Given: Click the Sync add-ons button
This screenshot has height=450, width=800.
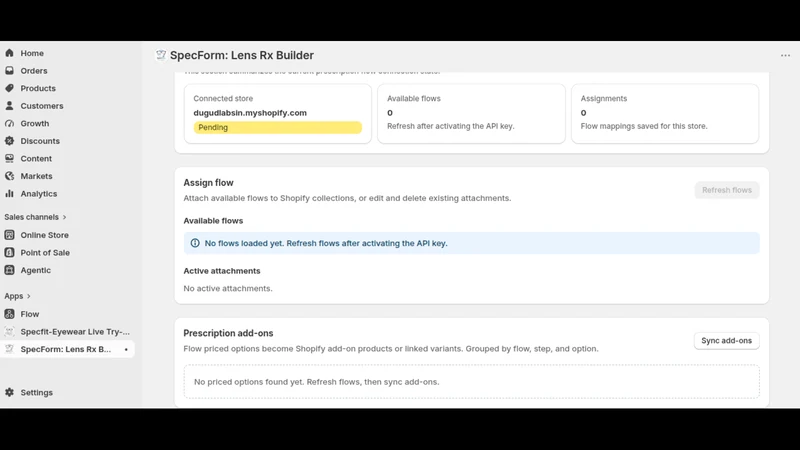Looking at the screenshot, I should (727, 340).
